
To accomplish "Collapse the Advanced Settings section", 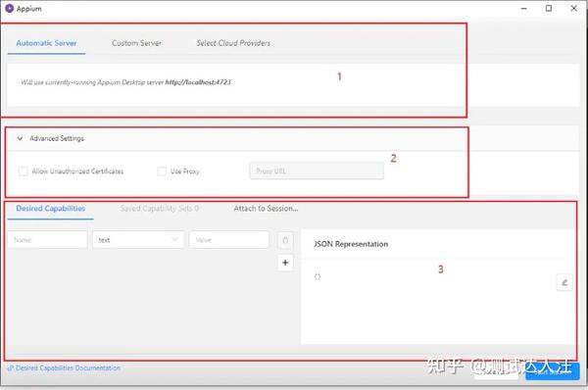I will click(21, 138).
